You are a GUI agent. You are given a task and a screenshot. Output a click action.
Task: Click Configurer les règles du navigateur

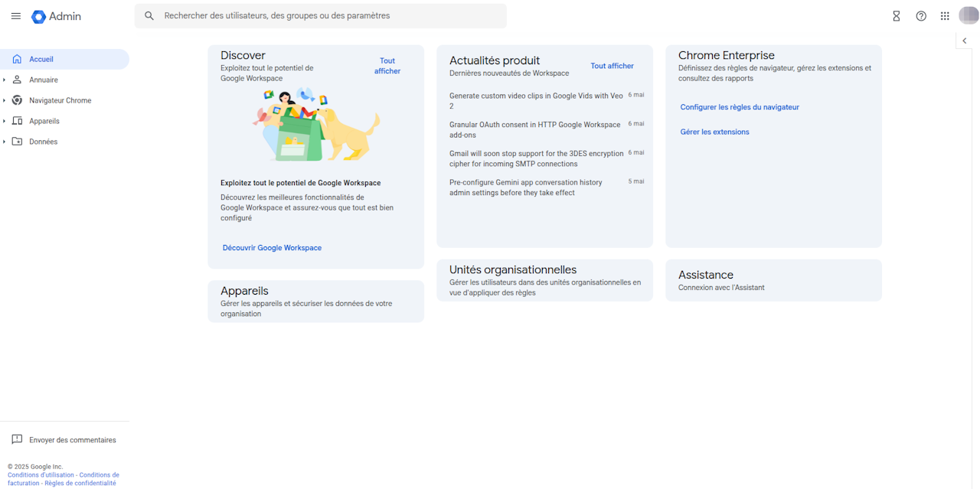click(740, 107)
